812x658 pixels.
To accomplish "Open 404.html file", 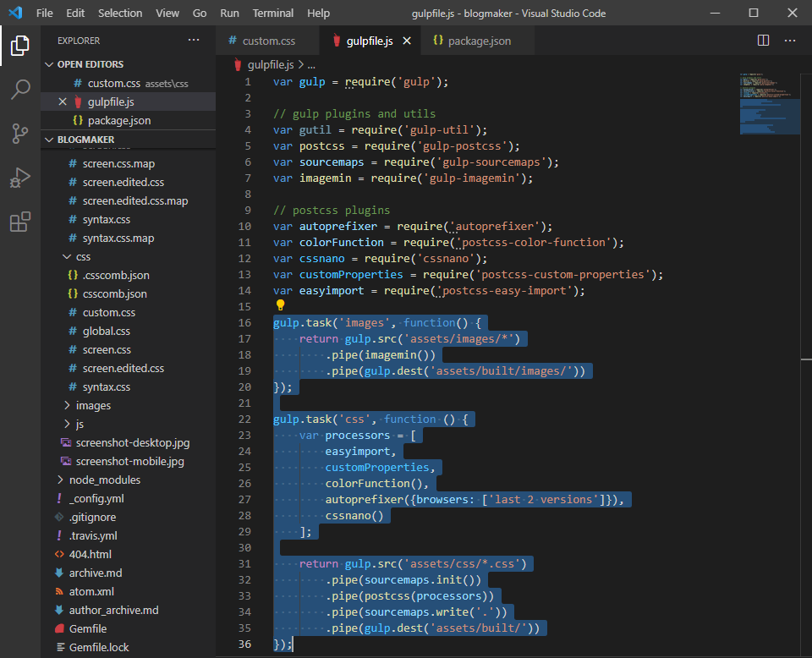I will point(128,555).
